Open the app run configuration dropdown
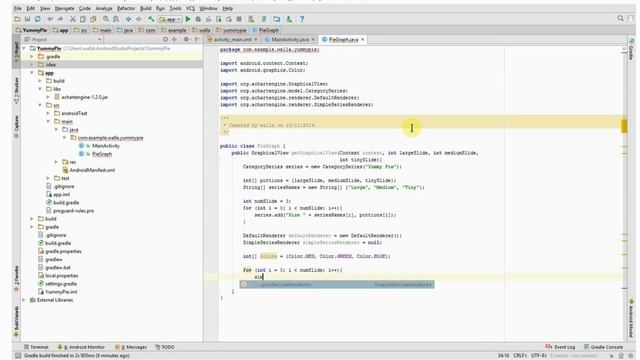Viewport: 640px width, 360px height. click(170, 19)
